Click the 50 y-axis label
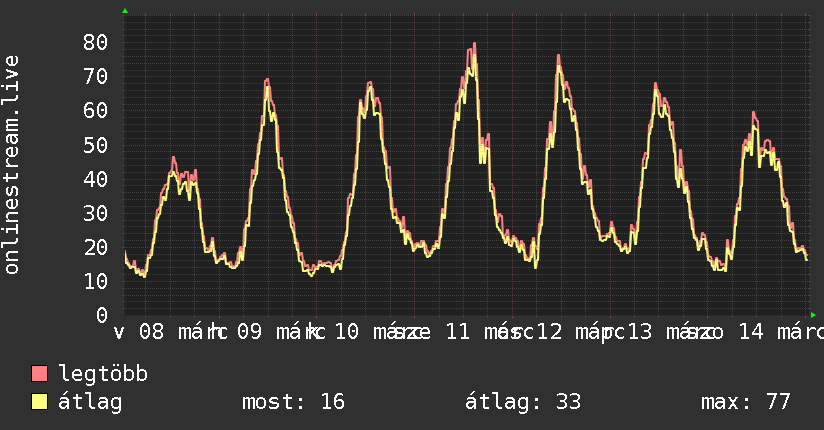The height and width of the screenshot is (430, 824). (x=96, y=146)
